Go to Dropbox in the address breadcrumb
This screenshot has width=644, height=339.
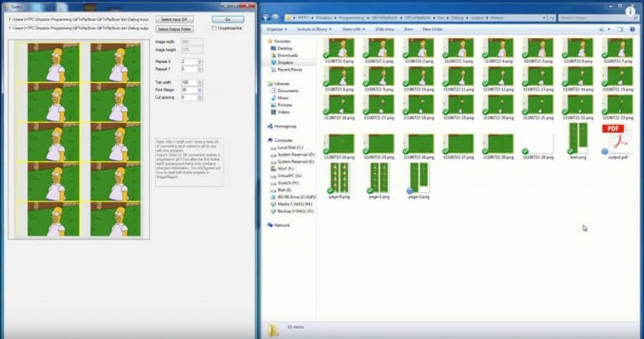point(324,18)
